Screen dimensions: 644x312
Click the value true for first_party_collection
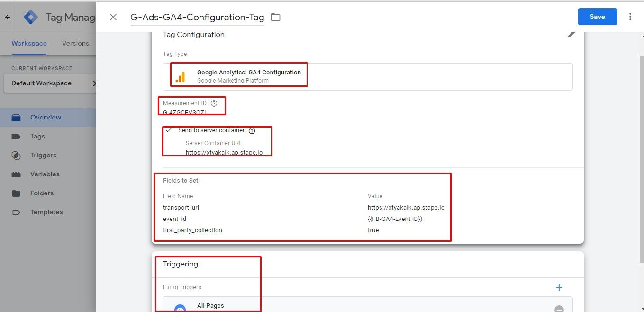point(373,230)
